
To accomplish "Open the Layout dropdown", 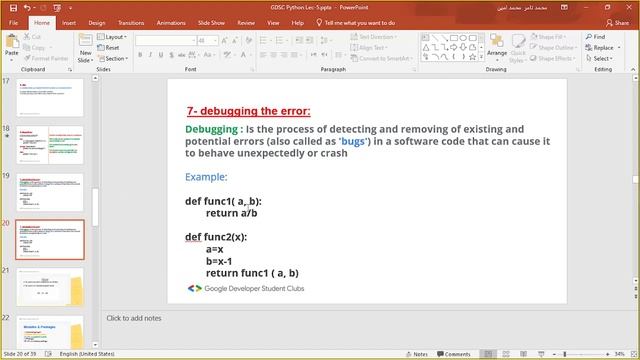I will pyautogui.click(x=112, y=37).
